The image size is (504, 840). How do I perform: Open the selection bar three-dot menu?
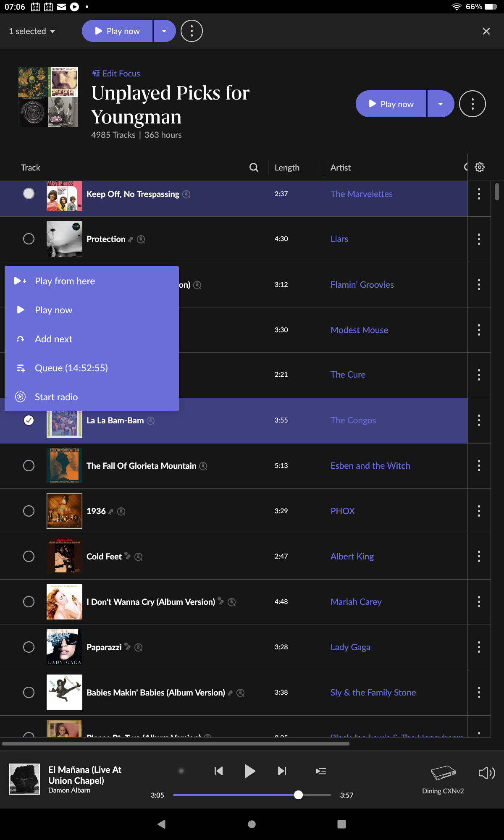pyautogui.click(x=192, y=31)
